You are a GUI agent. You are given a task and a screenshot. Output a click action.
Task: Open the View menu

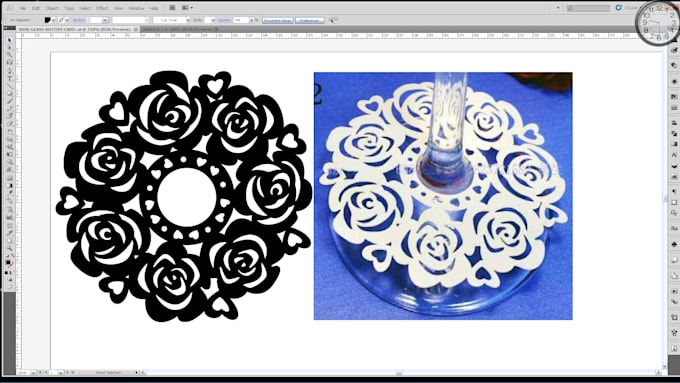(118, 8)
